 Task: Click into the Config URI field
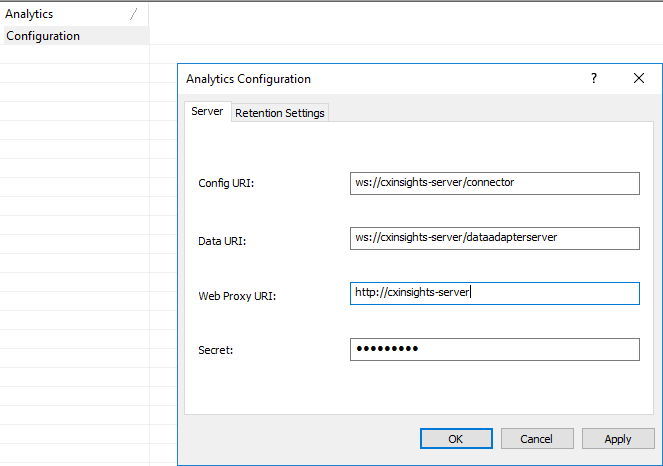point(494,183)
